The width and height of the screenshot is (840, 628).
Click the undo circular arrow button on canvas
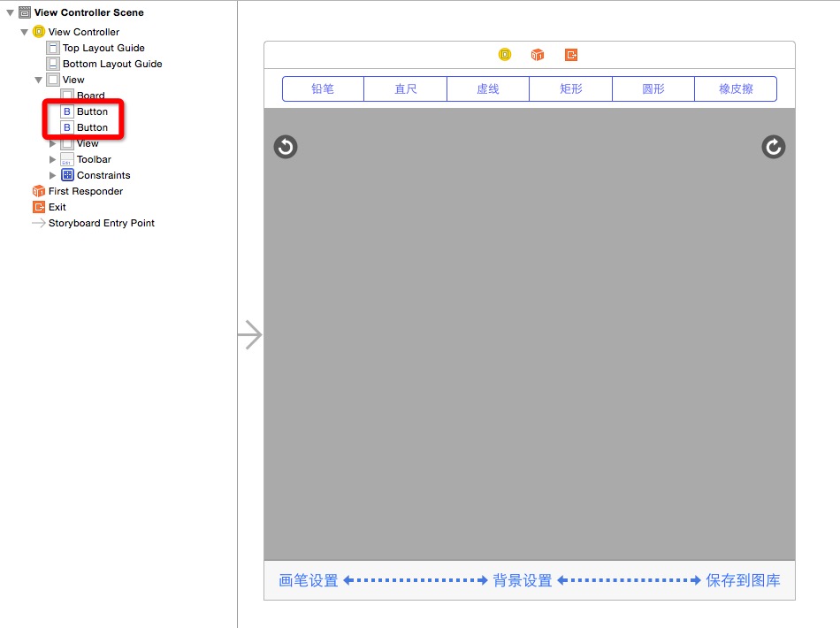(286, 146)
